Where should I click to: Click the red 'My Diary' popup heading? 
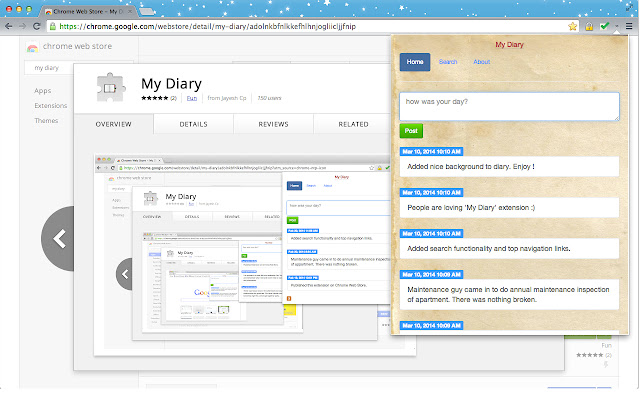pos(509,44)
